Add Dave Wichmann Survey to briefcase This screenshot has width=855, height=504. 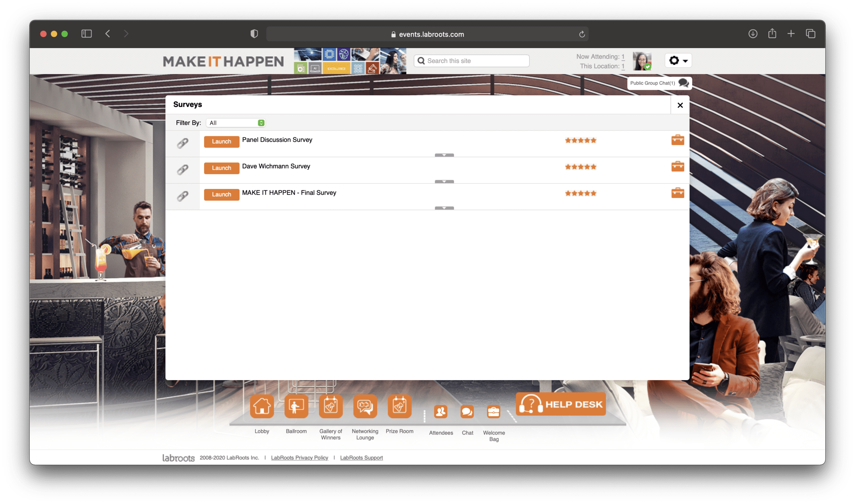pyautogui.click(x=677, y=166)
